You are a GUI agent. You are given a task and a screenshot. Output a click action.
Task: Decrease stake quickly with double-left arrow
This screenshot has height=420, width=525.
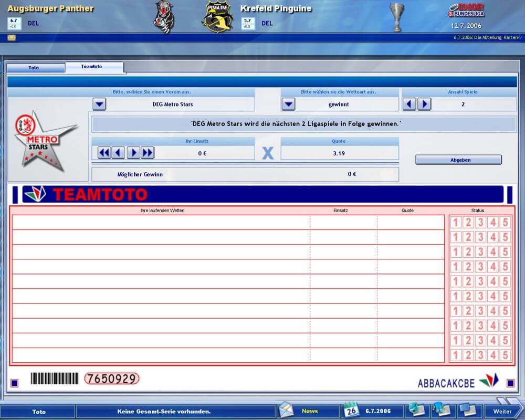point(104,153)
